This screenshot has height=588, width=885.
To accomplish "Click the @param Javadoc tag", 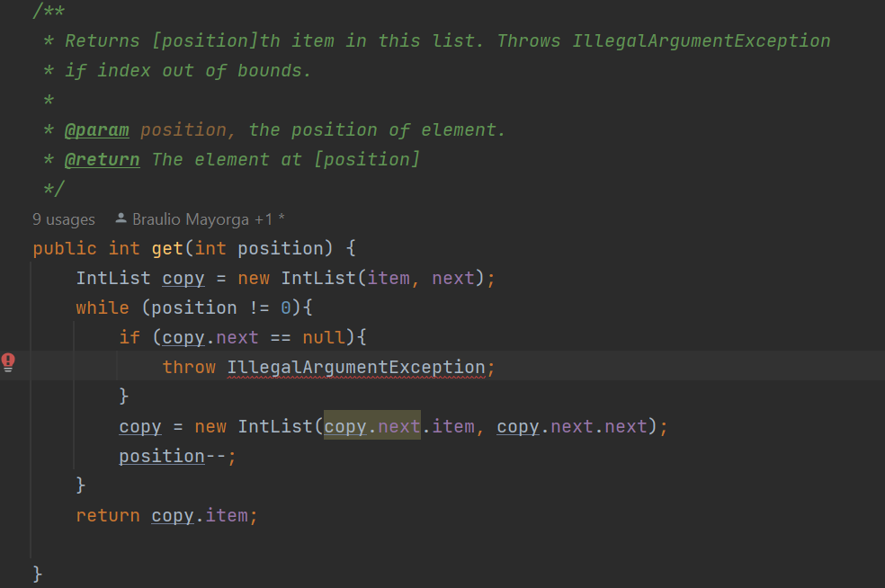I will 96,130.
